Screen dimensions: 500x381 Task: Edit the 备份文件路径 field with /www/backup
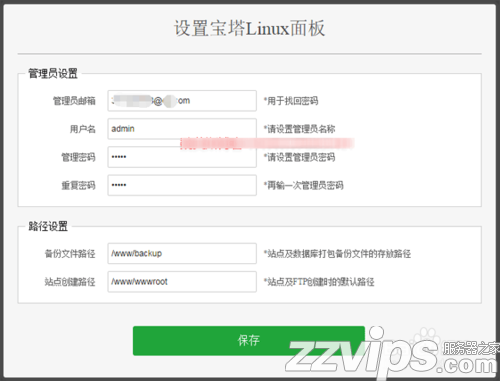click(x=182, y=253)
